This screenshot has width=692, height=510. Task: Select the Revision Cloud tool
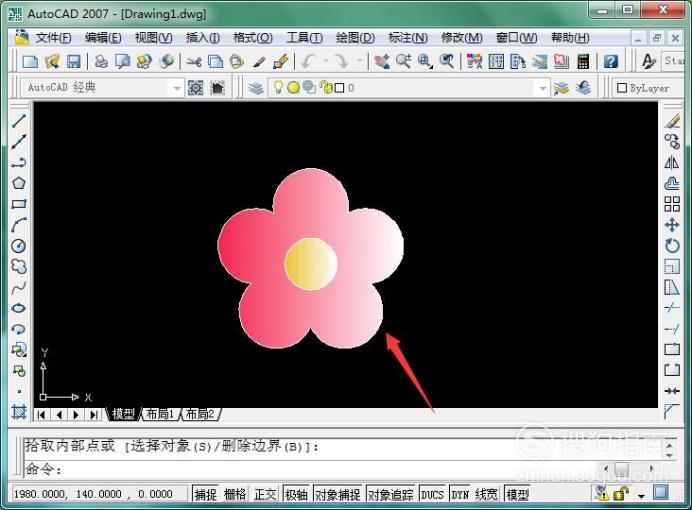coord(19,266)
